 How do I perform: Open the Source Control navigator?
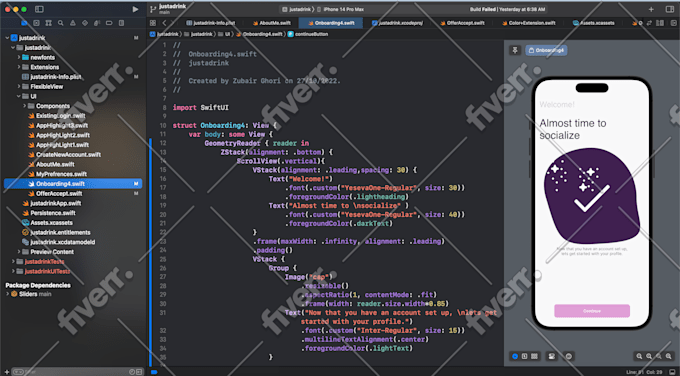click(36, 23)
